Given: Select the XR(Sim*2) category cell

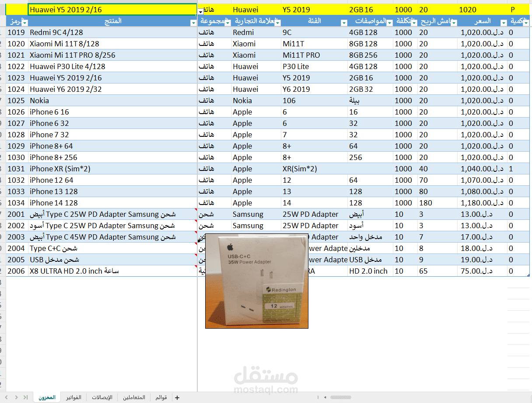Looking at the screenshot, I should pos(314,169).
